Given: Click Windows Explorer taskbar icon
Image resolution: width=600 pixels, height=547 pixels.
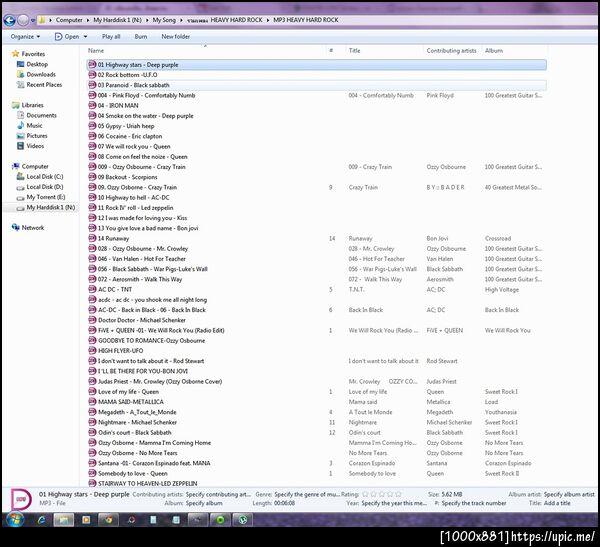Looking at the screenshot, I should coord(64,520).
